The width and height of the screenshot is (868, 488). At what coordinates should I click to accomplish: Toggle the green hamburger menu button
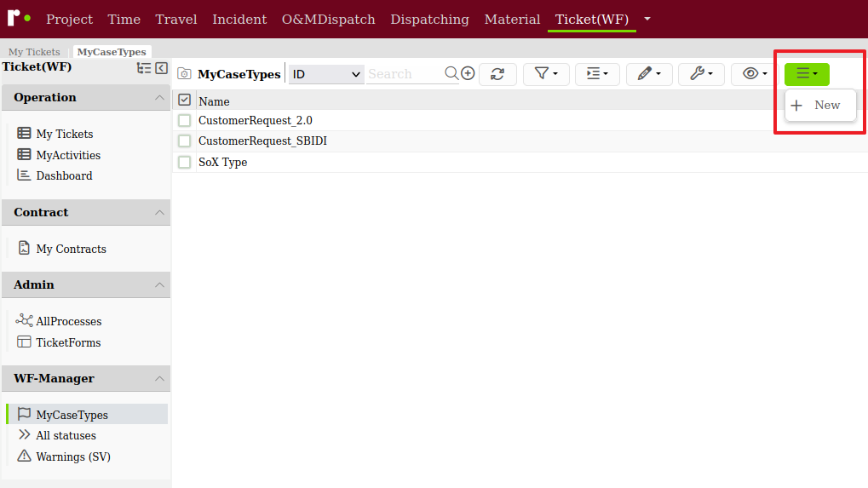coord(807,74)
